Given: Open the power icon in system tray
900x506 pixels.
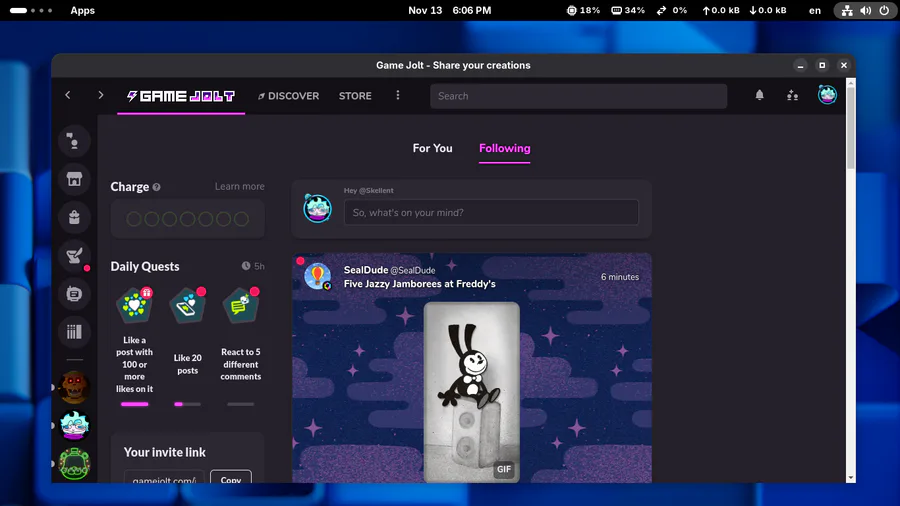Looking at the screenshot, I should (x=884, y=10).
